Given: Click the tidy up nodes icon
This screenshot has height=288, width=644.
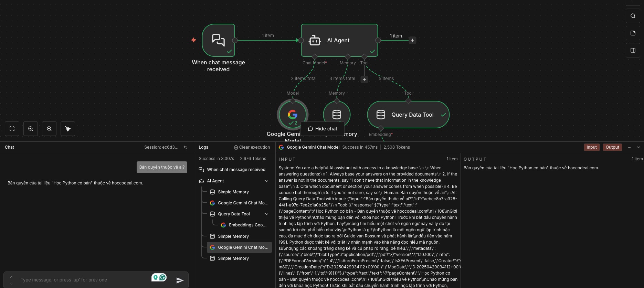Looking at the screenshot, I should coord(68,129).
